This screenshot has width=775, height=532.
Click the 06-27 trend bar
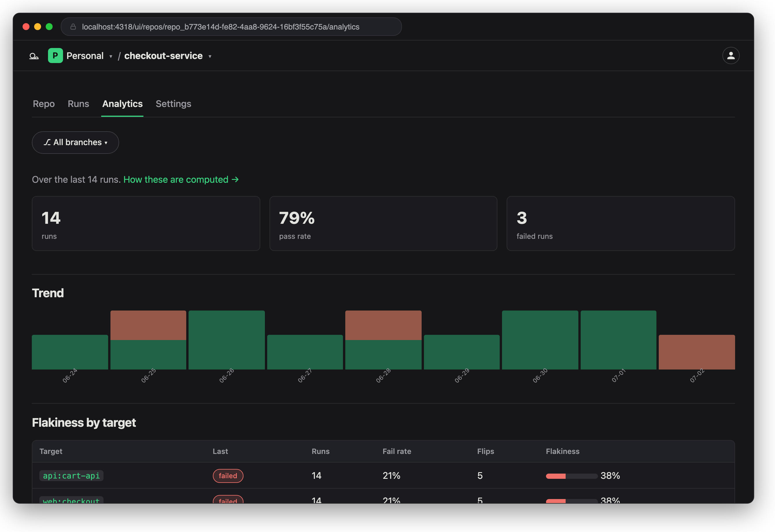click(305, 352)
